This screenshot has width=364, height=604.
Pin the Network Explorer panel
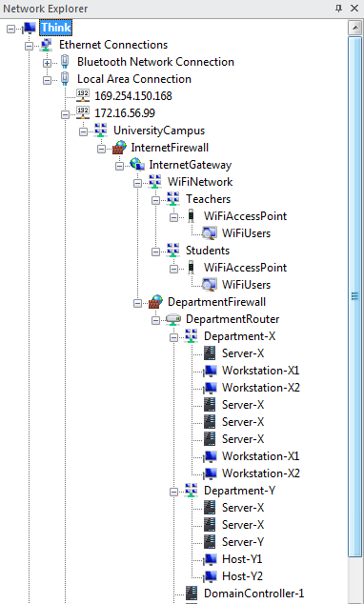(x=339, y=8)
